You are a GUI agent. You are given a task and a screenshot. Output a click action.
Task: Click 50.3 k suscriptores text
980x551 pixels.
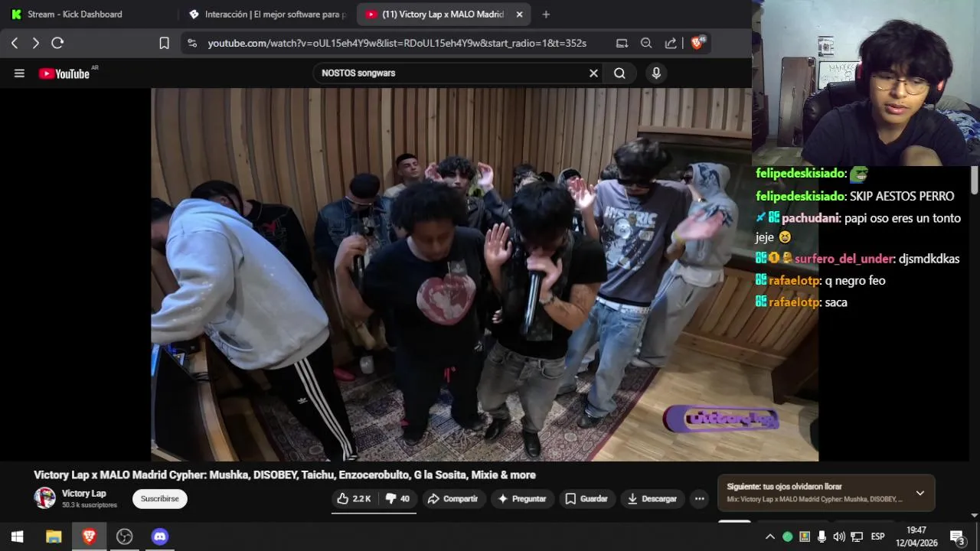tap(90, 505)
